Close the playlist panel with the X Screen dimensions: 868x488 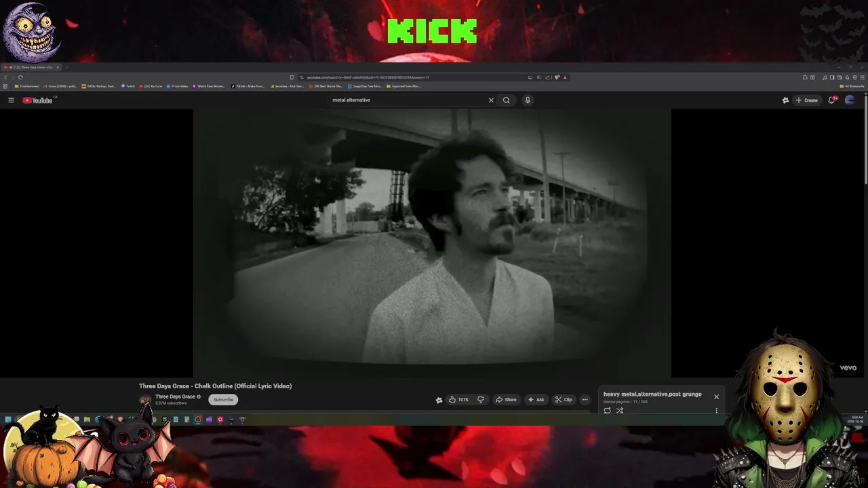pyautogui.click(x=716, y=396)
